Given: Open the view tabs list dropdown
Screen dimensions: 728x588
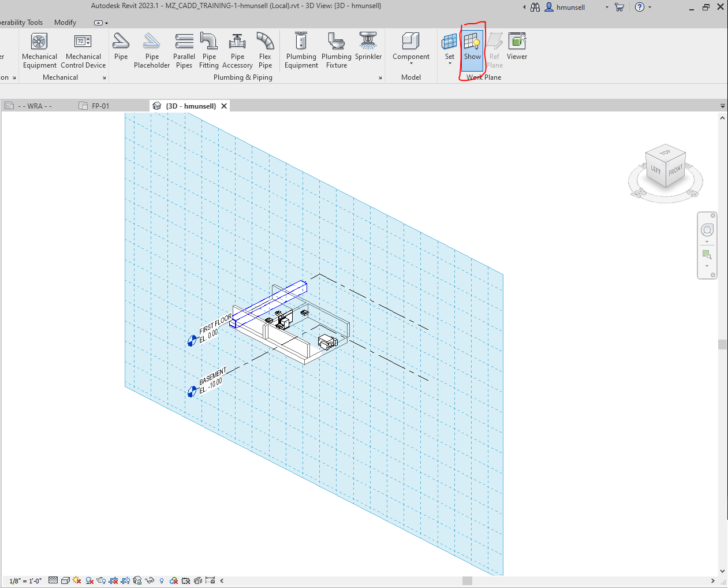Looking at the screenshot, I should (722, 106).
